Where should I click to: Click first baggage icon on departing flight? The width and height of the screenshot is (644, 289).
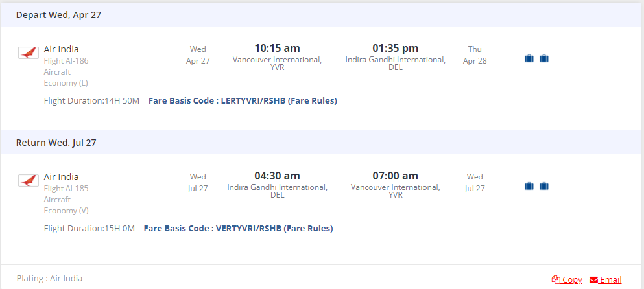click(529, 58)
